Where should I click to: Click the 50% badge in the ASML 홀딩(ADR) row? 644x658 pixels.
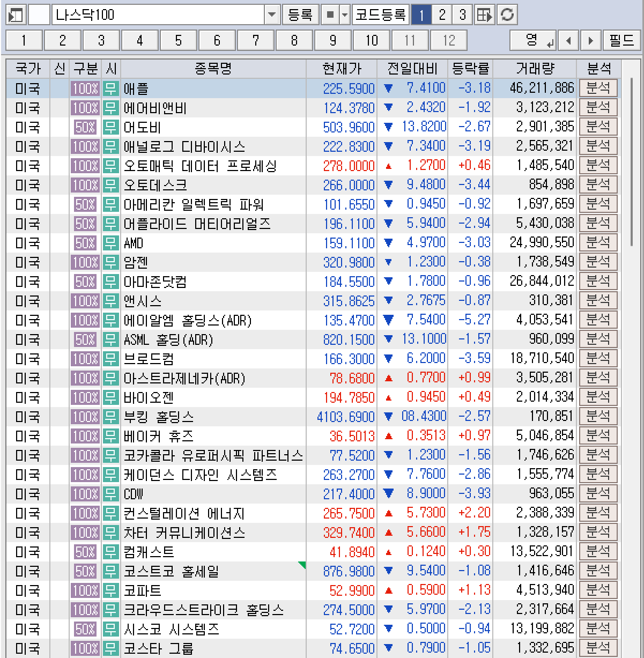[85, 339]
